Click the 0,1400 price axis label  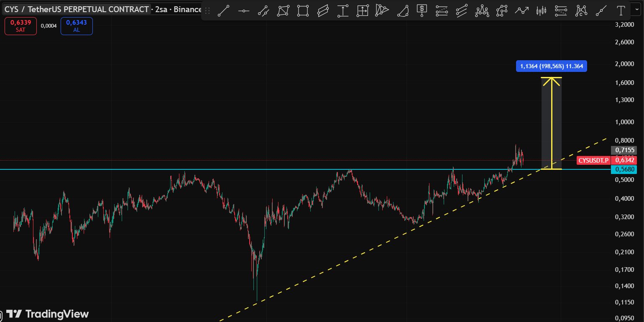point(625,286)
